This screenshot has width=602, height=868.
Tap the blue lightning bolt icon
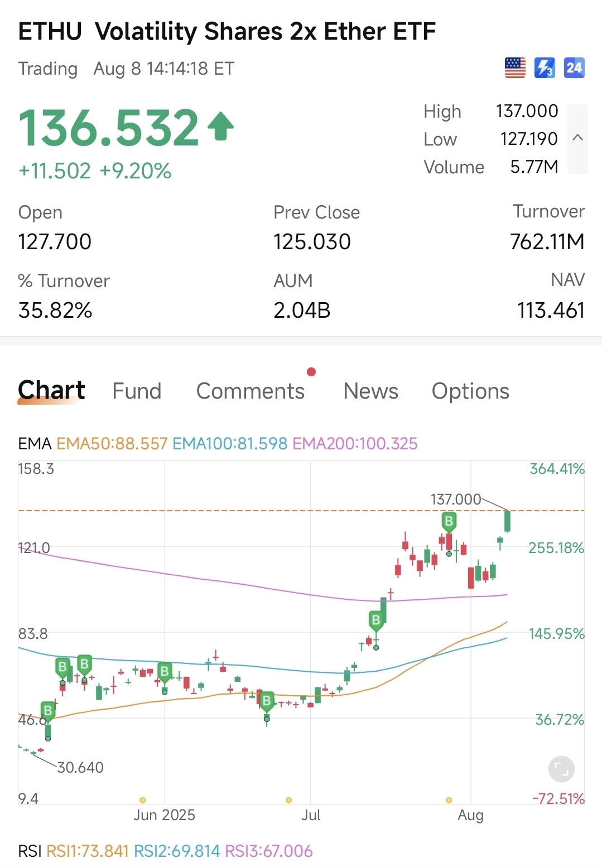(x=545, y=68)
